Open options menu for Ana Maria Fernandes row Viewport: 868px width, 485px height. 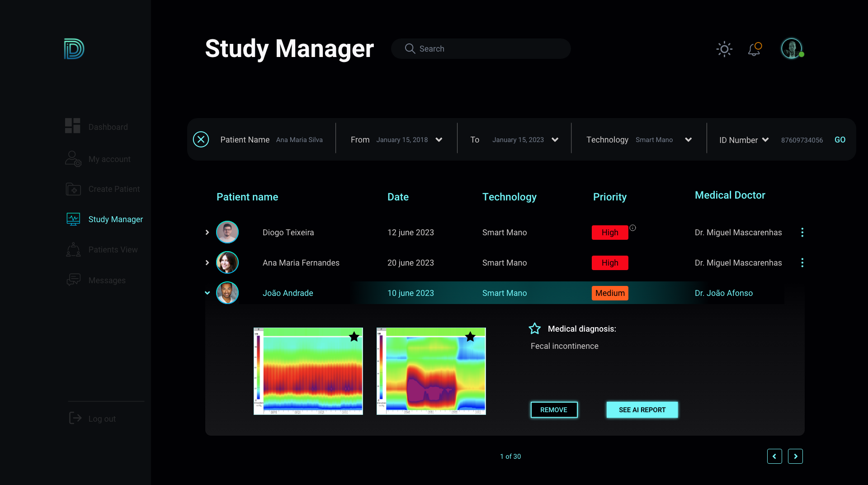[802, 263]
